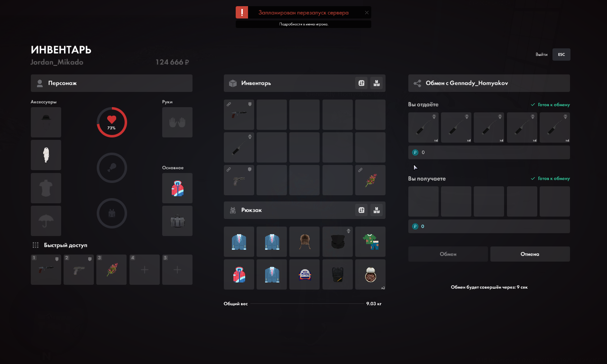Click the total weight 9.03 кг

[374, 303]
